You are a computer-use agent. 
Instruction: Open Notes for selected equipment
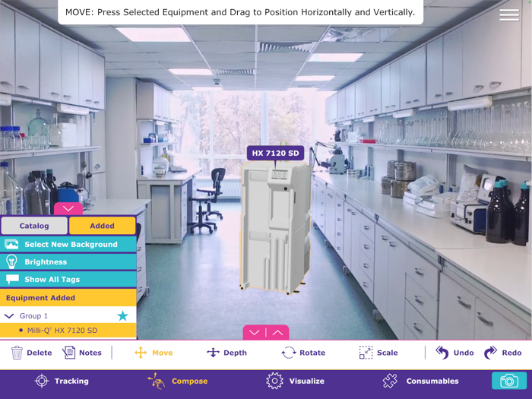(82, 353)
